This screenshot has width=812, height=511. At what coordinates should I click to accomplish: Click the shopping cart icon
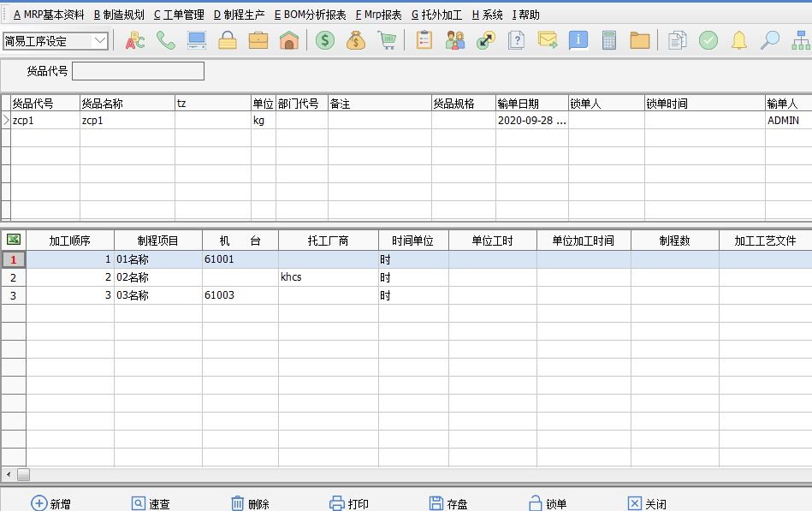(x=387, y=40)
